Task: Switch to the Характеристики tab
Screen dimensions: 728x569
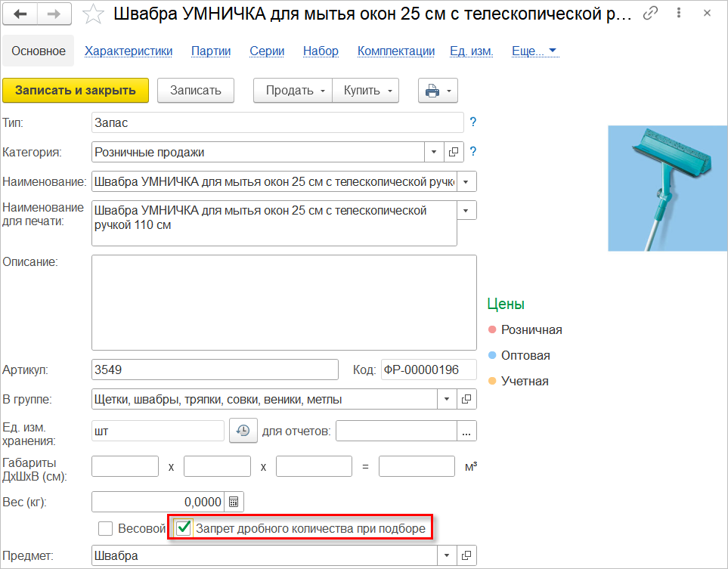Action: (129, 51)
